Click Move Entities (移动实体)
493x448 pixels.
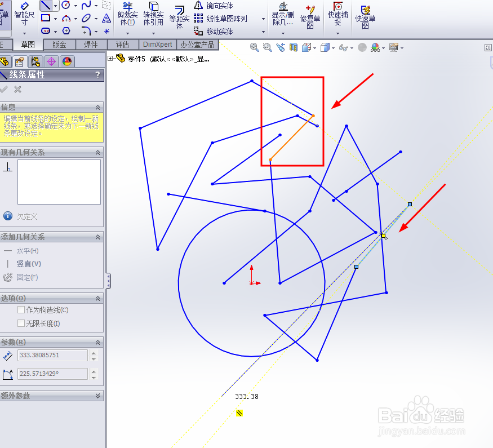[214, 32]
